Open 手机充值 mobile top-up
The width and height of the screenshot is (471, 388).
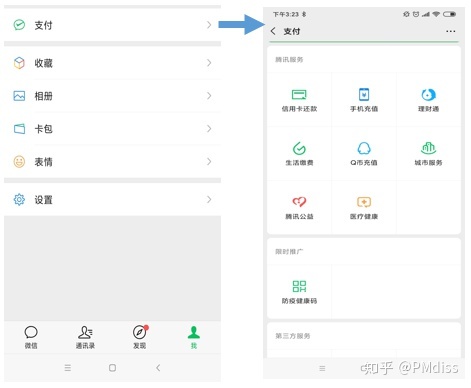(x=364, y=100)
